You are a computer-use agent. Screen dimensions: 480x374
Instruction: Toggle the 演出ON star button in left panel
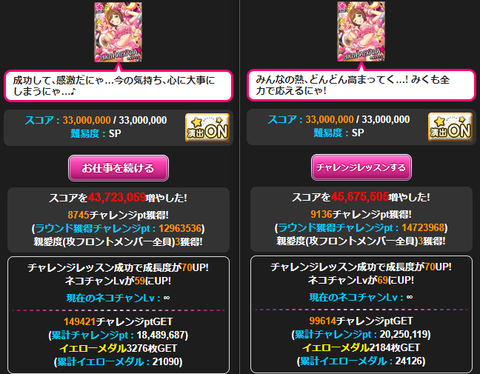pos(207,128)
